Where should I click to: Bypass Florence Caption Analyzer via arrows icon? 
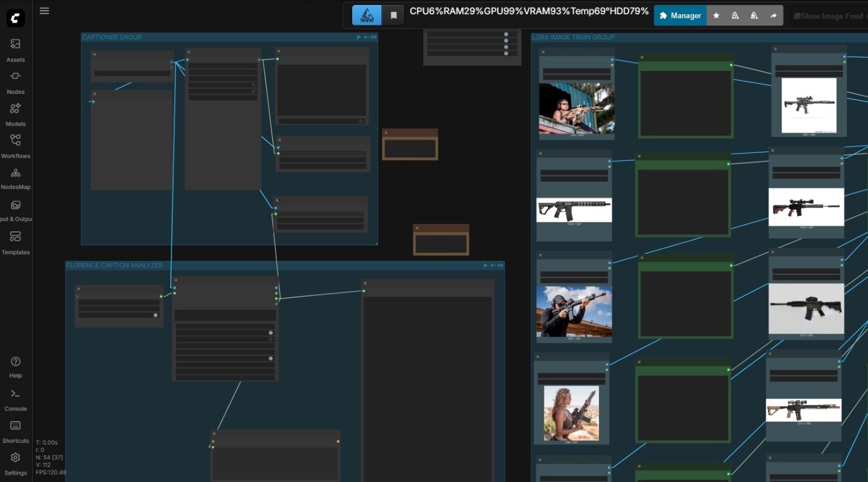point(493,266)
